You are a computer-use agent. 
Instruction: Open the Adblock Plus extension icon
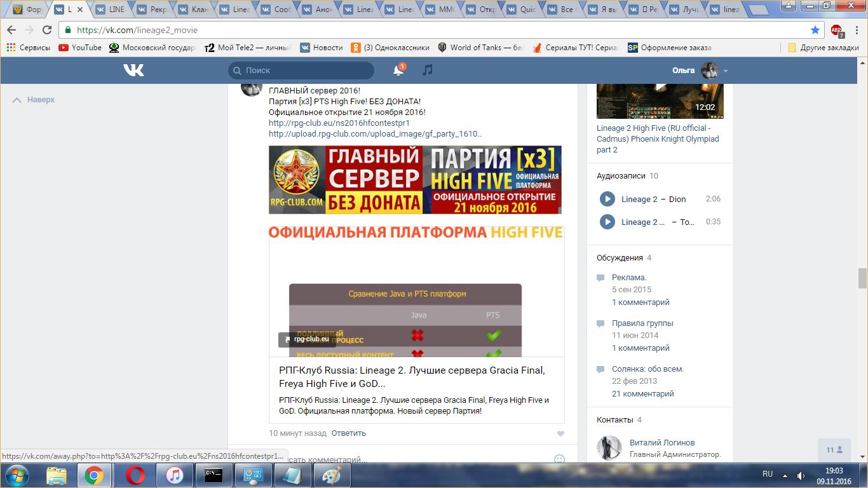click(837, 30)
